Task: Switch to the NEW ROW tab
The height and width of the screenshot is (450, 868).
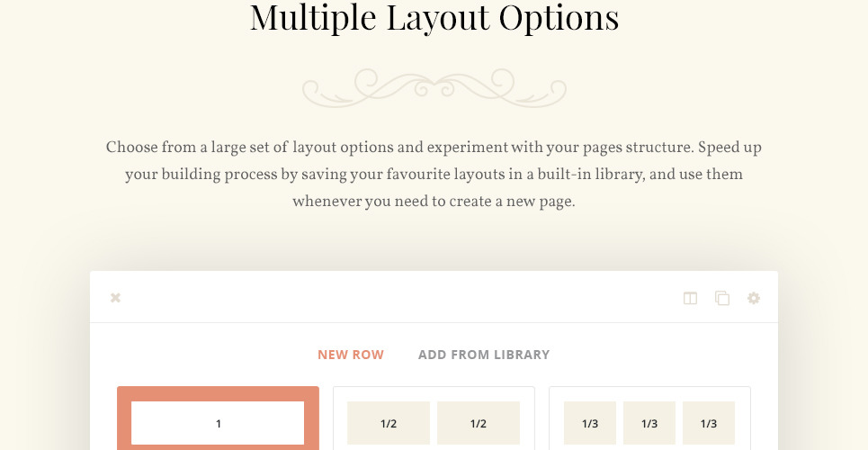Action: [x=351, y=355]
